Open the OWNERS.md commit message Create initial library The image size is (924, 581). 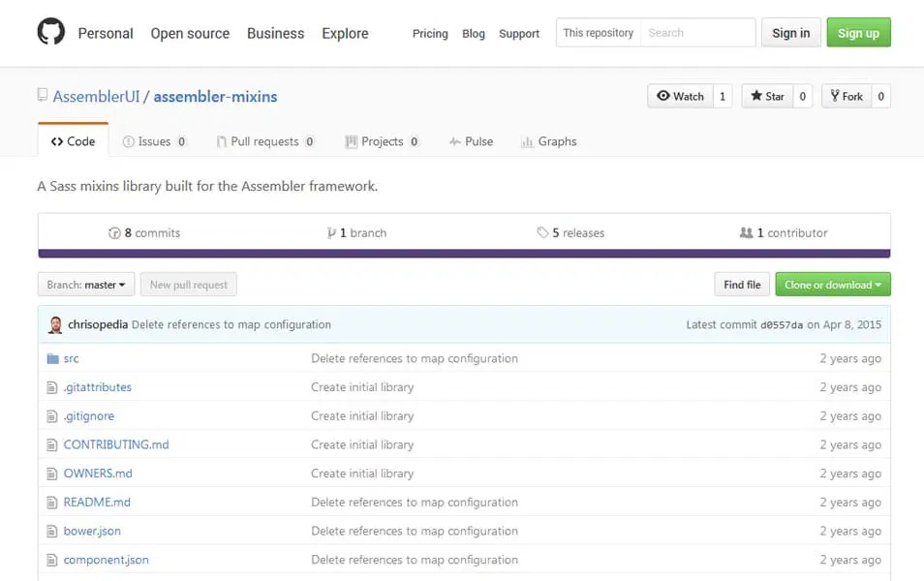[x=362, y=474]
